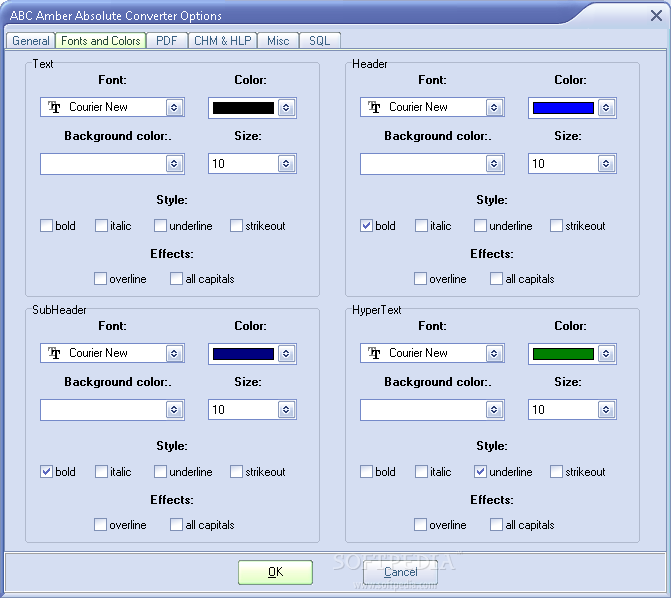Viewport: 671px width, 598px height.
Task: Open the HyperText color dropdown arrow
Action: tap(606, 354)
